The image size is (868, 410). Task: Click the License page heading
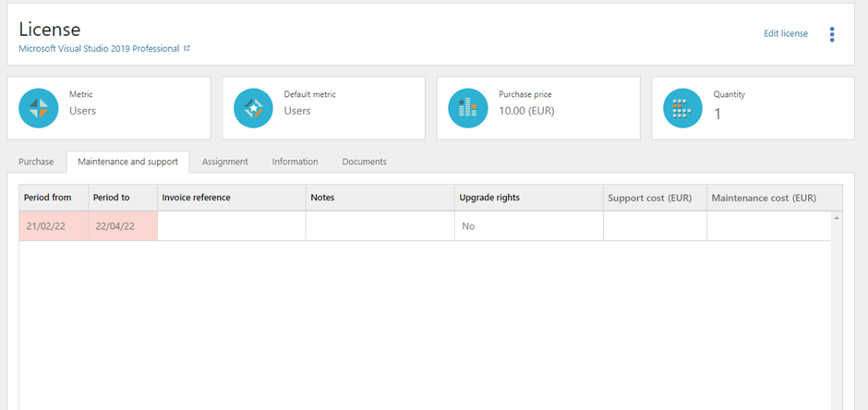pos(50,29)
